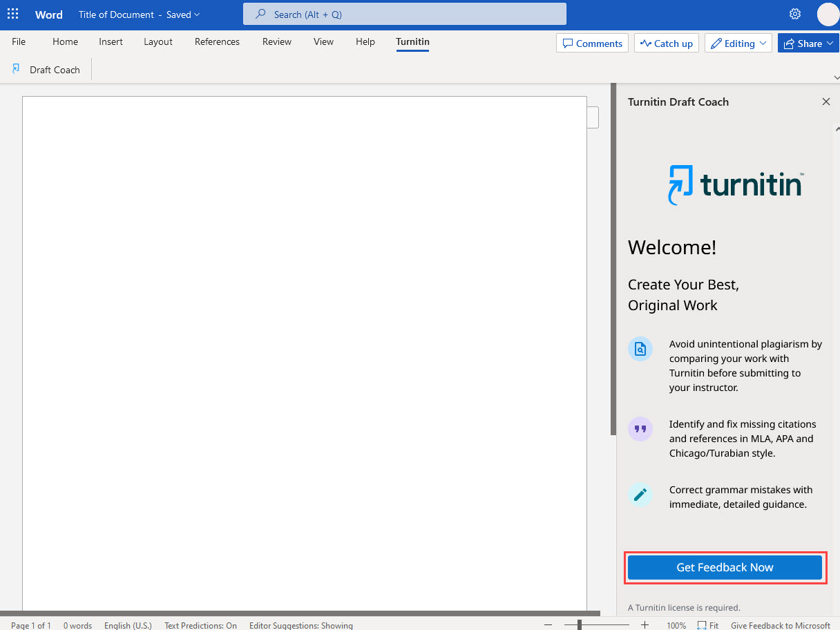Click the document's horizontal scrollbar
The width and height of the screenshot is (840, 630).
pyautogui.click(x=300, y=613)
